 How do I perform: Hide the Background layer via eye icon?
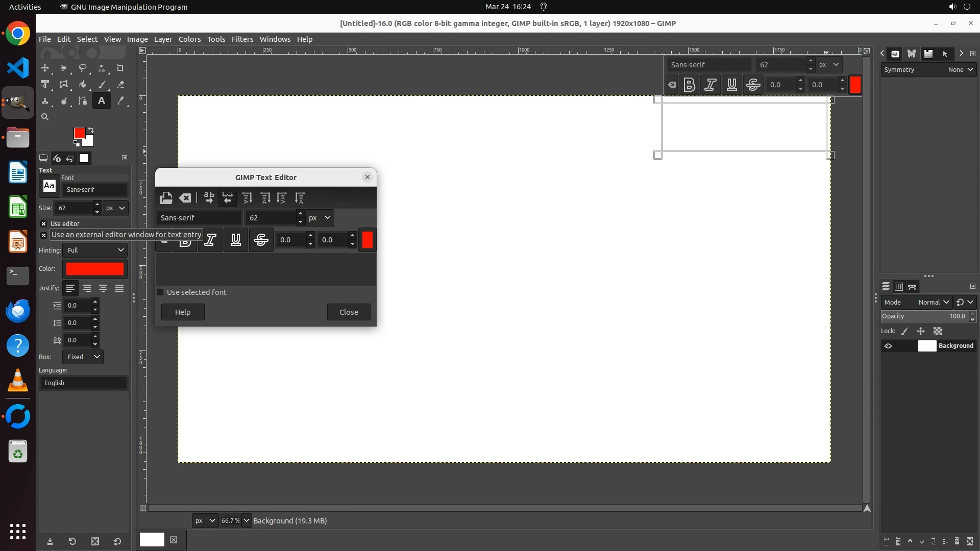[888, 346]
